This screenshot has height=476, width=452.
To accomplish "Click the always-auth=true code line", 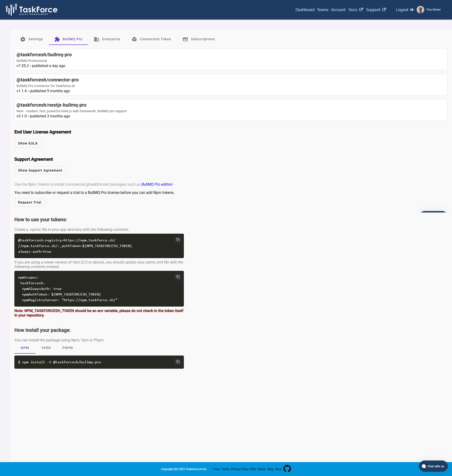I will pyautogui.click(x=35, y=251).
